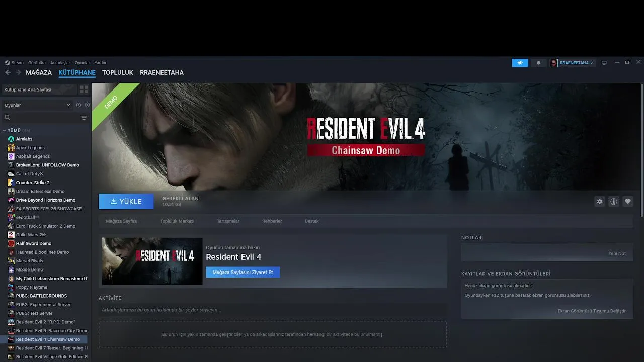Open the Yardım menu

(x=101, y=63)
